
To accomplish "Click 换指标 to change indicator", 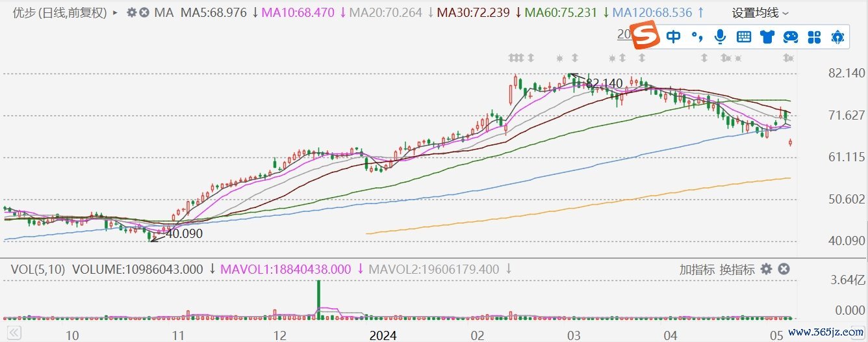I will (x=737, y=269).
